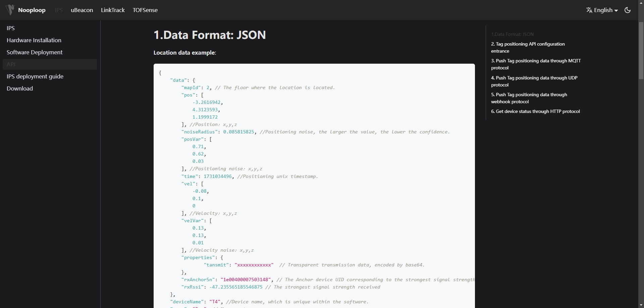
Task: Jump to UDP protocol push section
Action: pos(534,81)
